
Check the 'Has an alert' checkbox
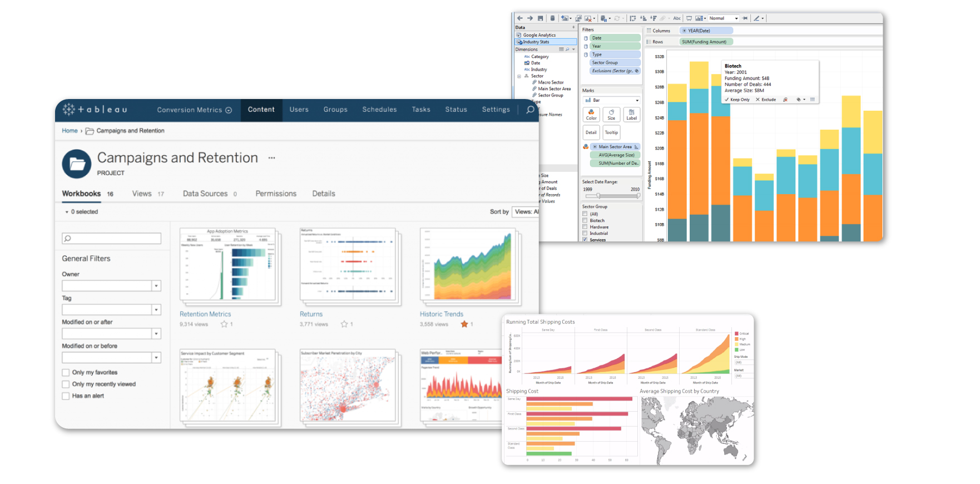tap(66, 396)
